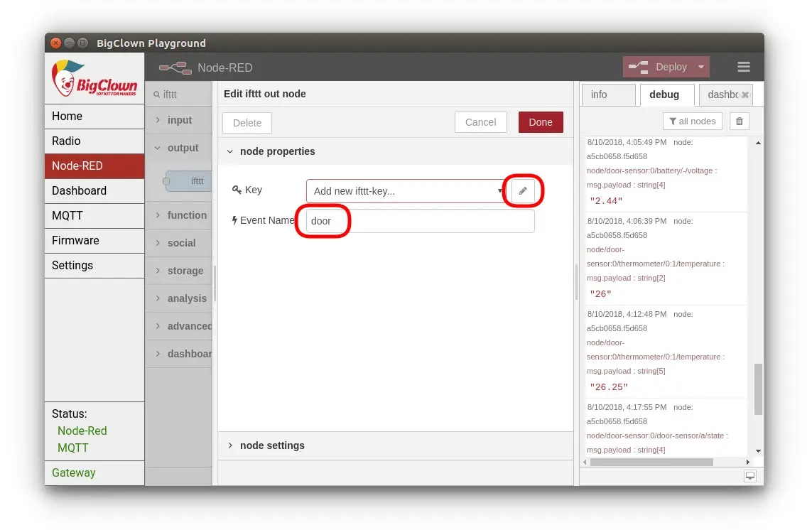Click the 4:06:39 PM debug timestamp

[627, 221]
